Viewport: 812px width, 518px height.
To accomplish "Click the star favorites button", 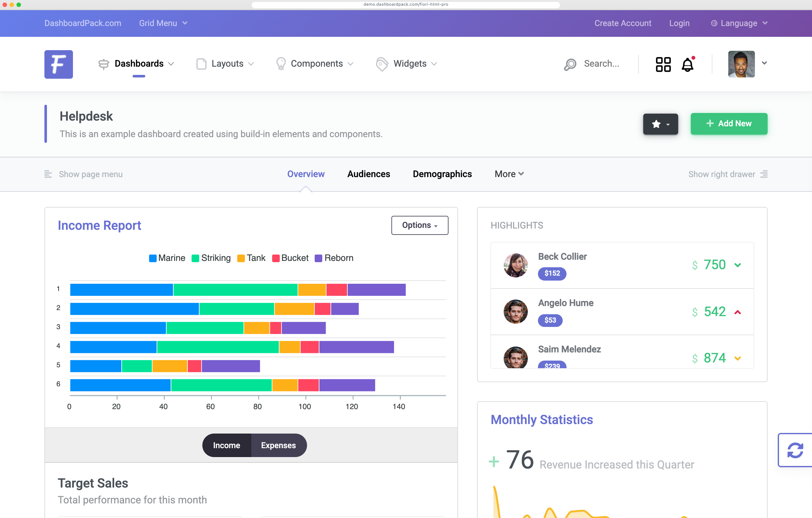I will (660, 124).
